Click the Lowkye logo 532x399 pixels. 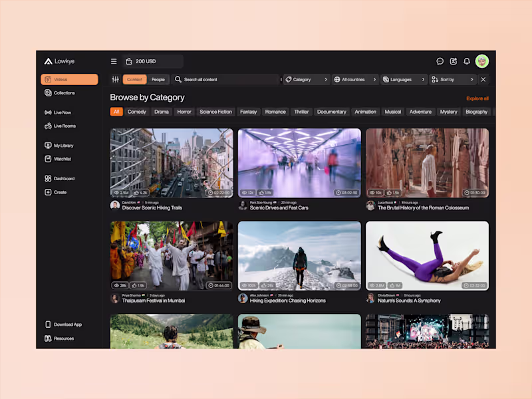59,61
